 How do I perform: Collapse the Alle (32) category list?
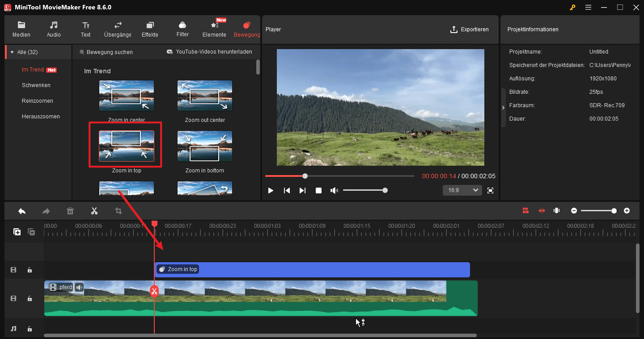11,51
